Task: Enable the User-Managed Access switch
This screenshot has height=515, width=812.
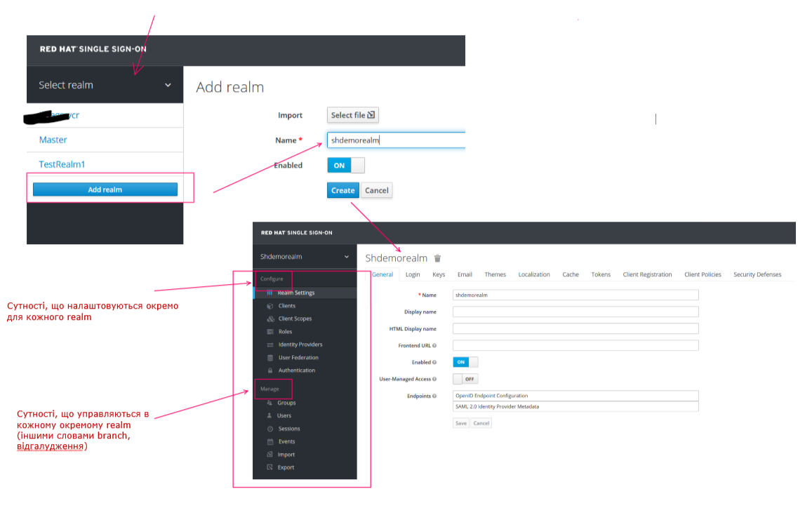Action: (x=465, y=379)
